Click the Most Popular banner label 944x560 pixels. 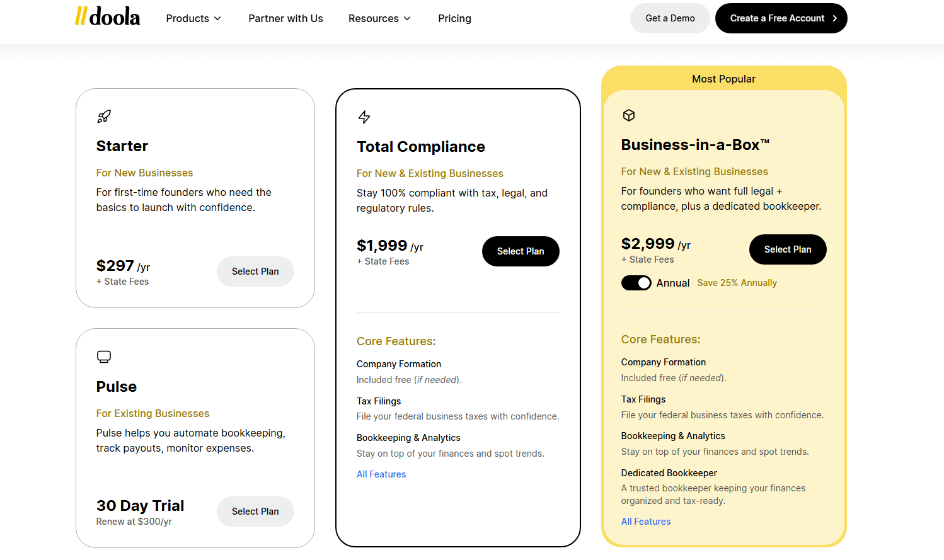pos(723,79)
